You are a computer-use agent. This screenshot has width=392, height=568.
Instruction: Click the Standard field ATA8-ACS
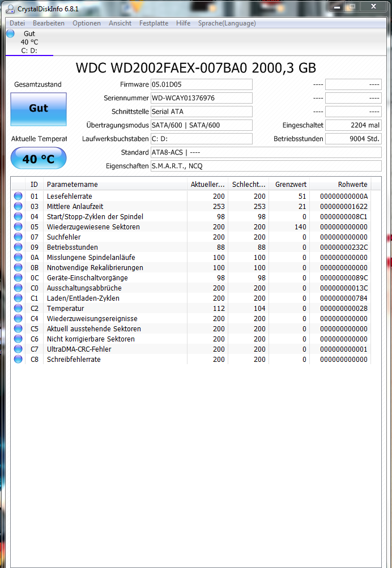click(x=266, y=152)
